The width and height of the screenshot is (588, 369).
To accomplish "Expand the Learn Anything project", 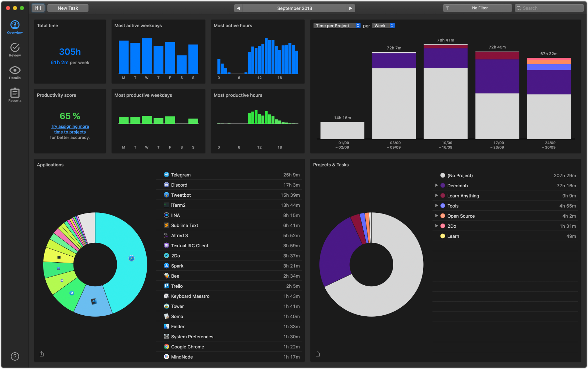I will (436, 196).
